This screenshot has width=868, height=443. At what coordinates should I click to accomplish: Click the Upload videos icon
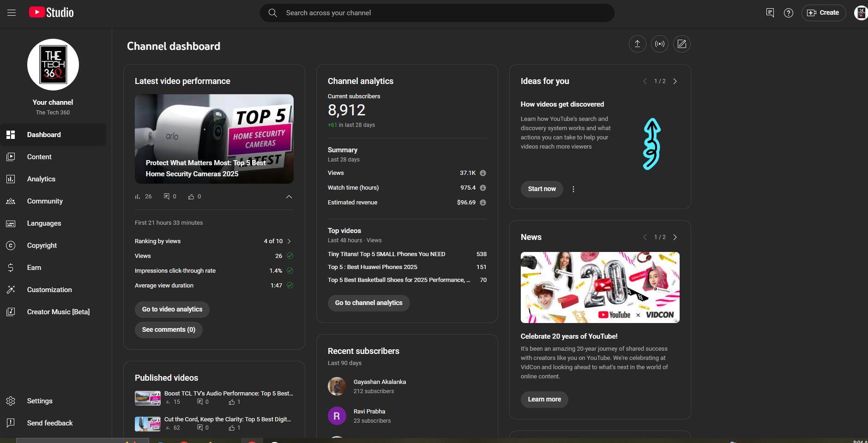637,44
